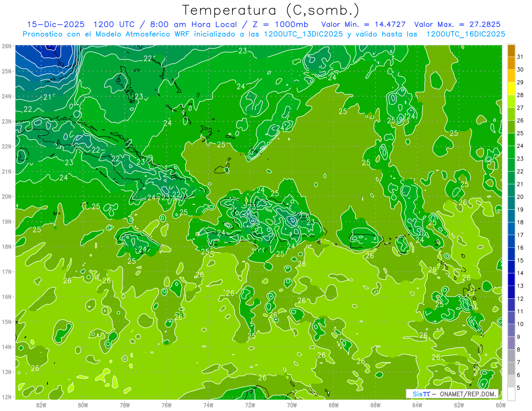Click the gray swatch labeled 6

pos(511,368)
